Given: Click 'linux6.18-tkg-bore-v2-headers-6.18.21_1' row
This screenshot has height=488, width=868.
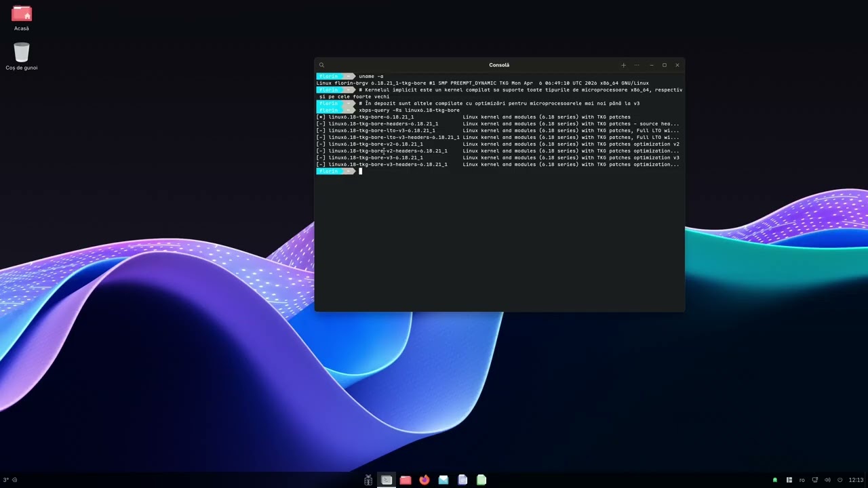Looking at the screenshot, I should pos(500,150).
